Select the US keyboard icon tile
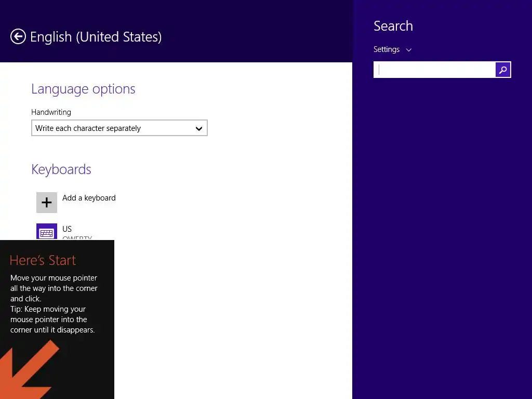Image resolution: width=532 pixels, height=399 pixels. point(46,231)
